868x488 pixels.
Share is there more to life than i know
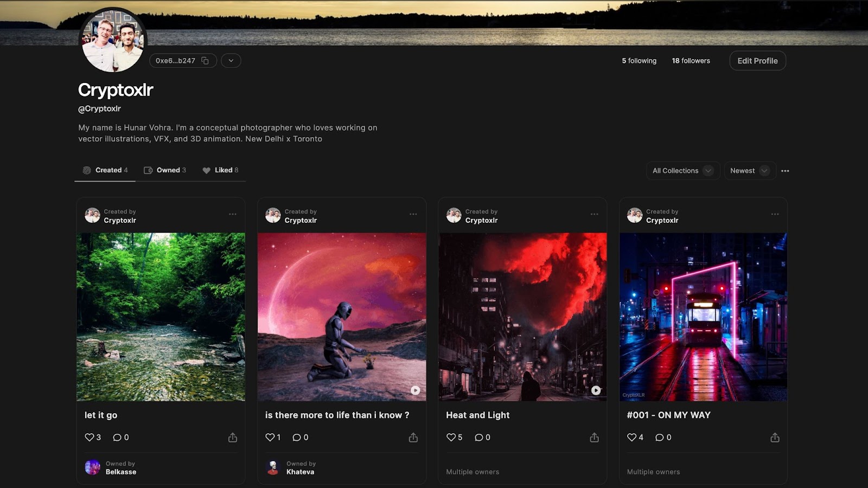coord(413,437)
